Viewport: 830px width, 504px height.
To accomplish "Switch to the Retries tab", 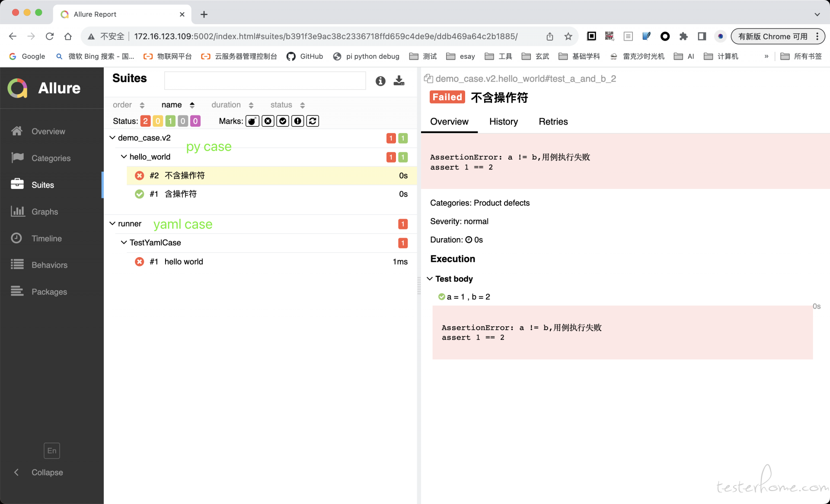I will 553,122.
